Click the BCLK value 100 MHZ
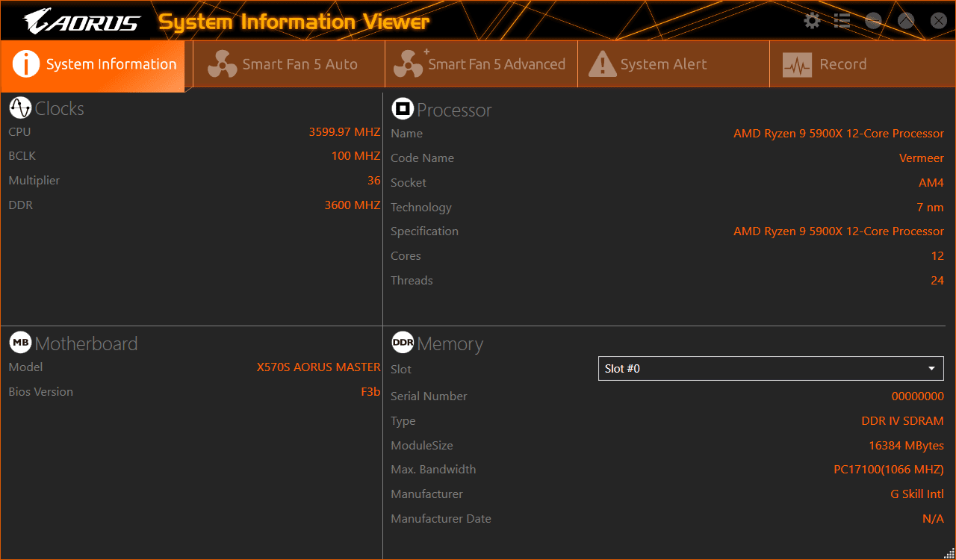This screenshot has width=956, height=560. (356, 156)
